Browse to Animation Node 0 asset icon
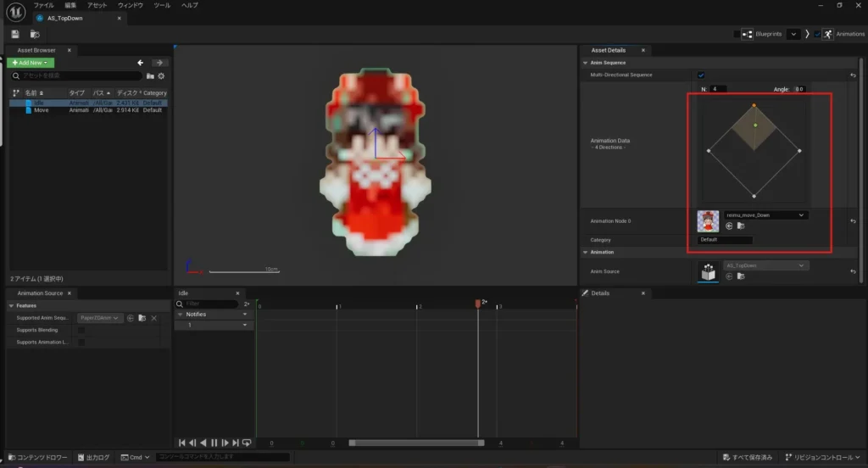Screen dimensions: 868x468 coord(741,226)
